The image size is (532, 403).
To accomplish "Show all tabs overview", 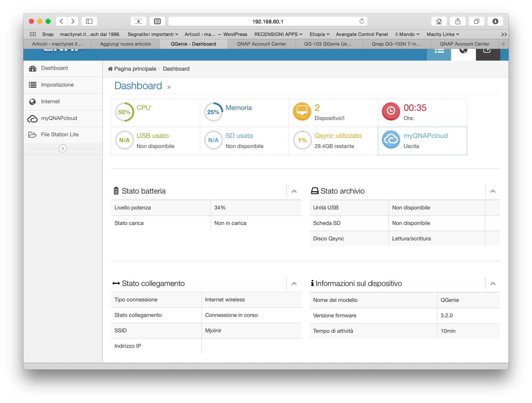I will click(x=476, y=21).
